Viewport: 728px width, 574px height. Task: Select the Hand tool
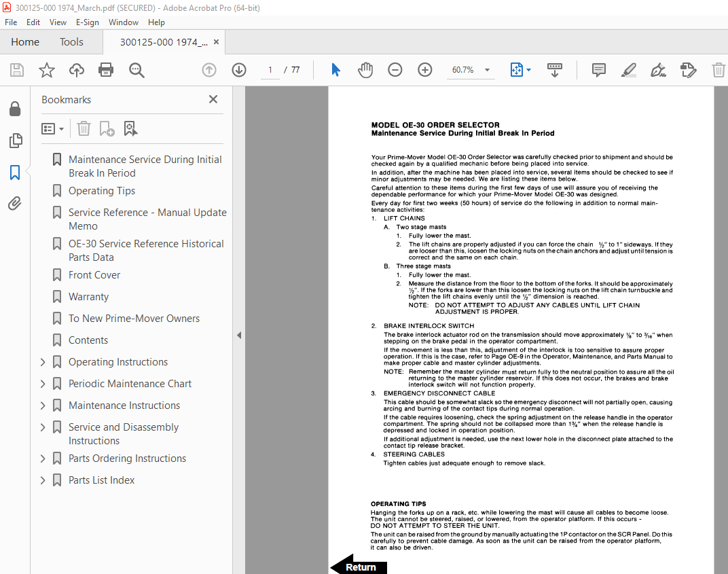point(365,69)
